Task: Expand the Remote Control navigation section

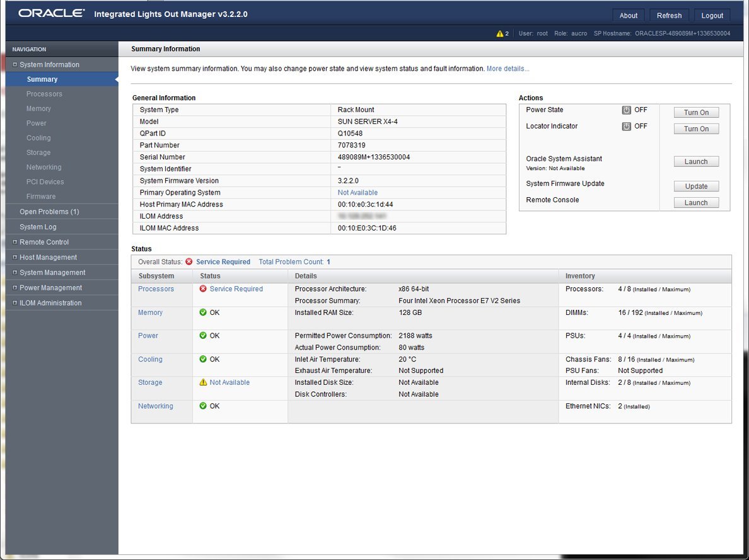Action: coord(15,242)
